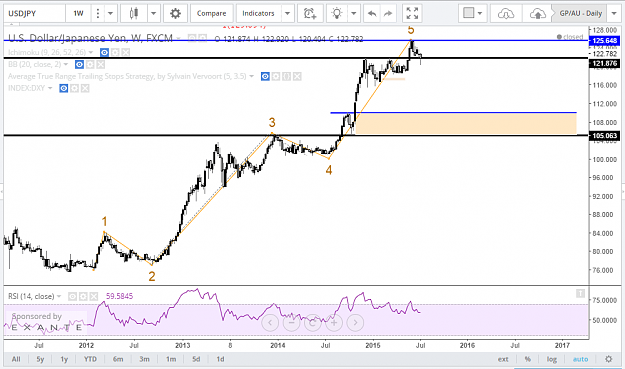This screenshot has height=369, width=625.
Task: Expand the Ichimoku (9, 26, 52, 26) legend arrow
Action: coord(91,53)
